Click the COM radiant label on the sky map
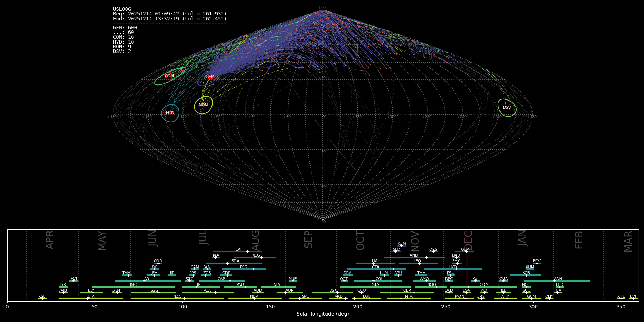 click(x=169, y=76)
